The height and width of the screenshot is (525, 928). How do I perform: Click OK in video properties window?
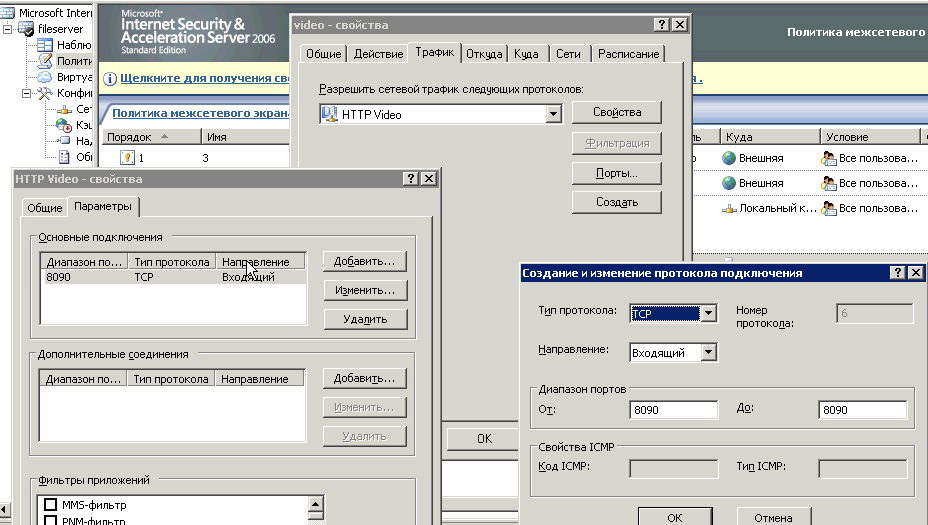(x=484, y=439)
